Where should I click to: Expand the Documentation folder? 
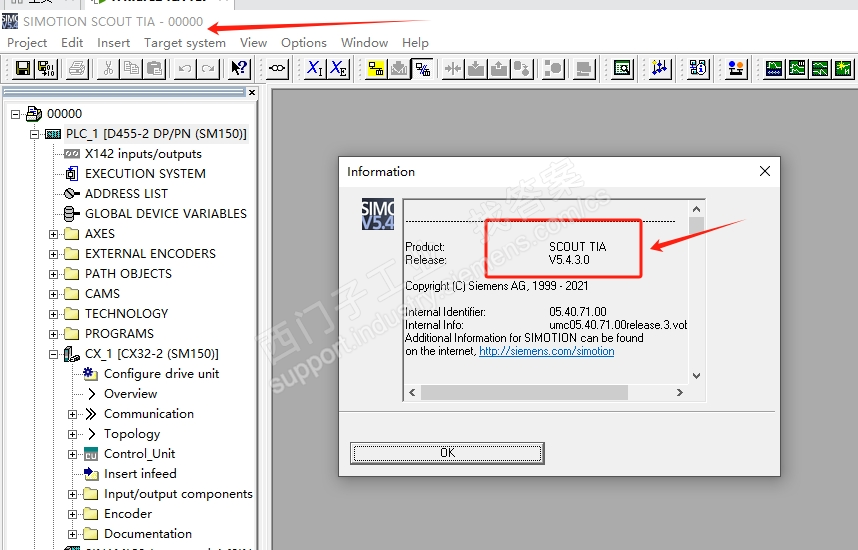click(72, 534)
